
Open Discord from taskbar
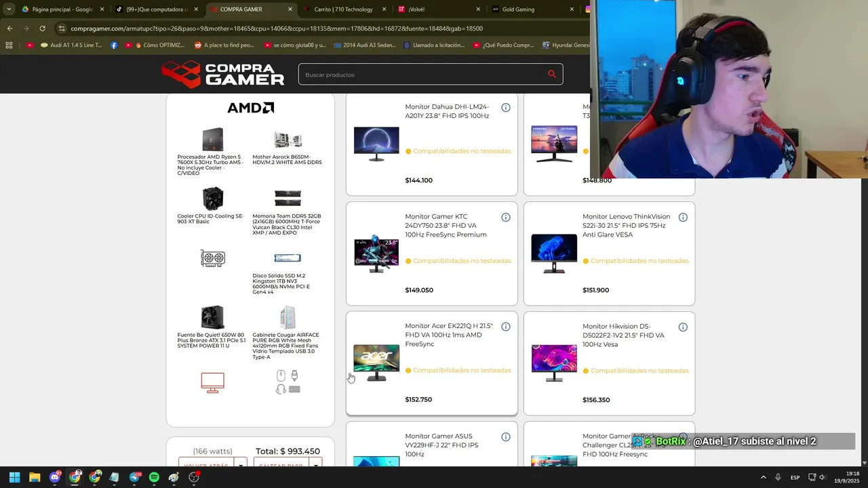55,477
